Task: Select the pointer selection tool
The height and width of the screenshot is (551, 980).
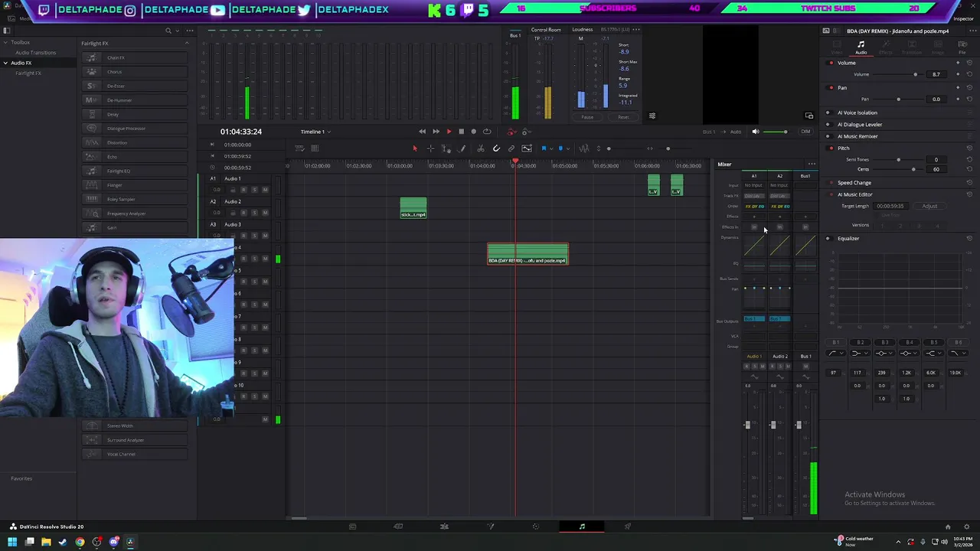Action: click(x=414, y=148)
